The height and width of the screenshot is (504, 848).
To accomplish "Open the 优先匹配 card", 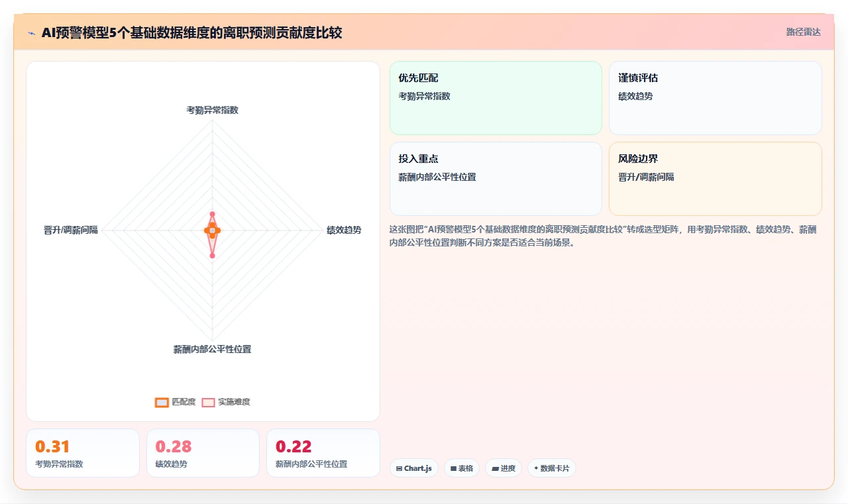I will [x=496, y=98].
